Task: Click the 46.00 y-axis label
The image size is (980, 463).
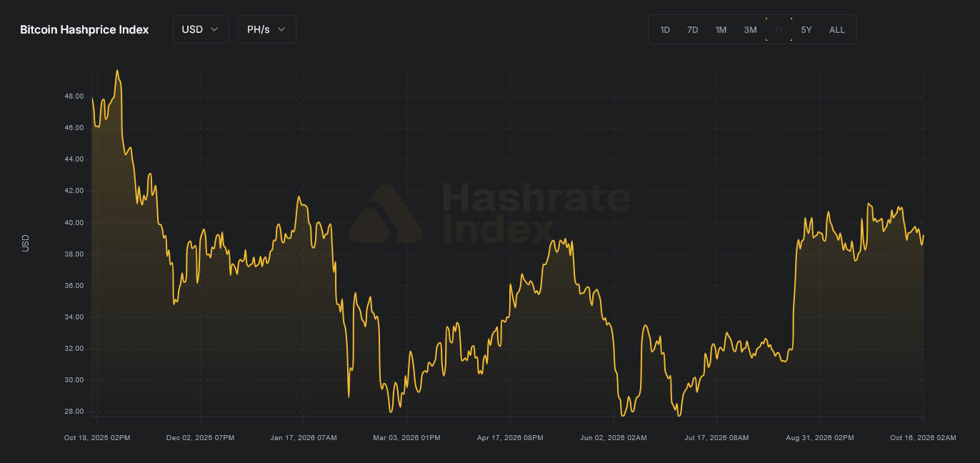Action: coord(74,128)
